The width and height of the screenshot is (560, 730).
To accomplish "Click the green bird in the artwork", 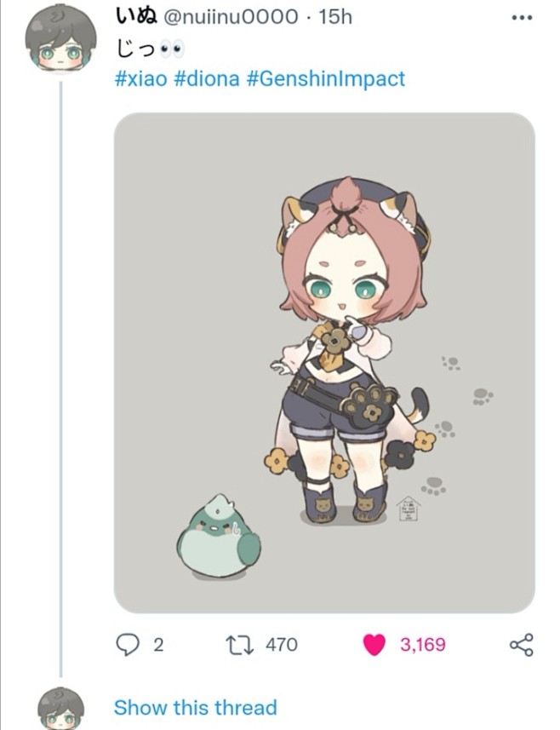I will (219, 537).
